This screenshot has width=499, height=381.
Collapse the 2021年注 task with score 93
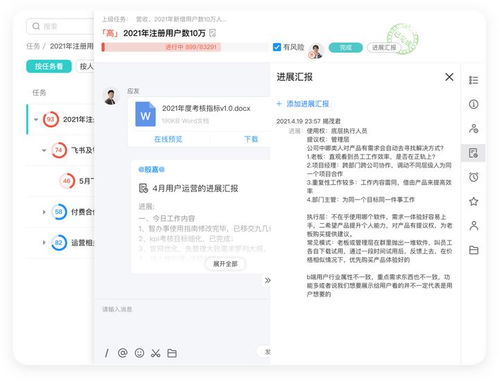click(x=36, y=119)
